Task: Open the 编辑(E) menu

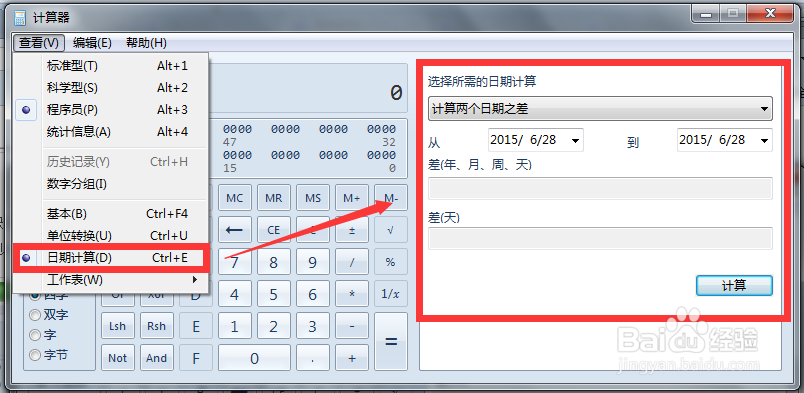Action: coord(92,43)
